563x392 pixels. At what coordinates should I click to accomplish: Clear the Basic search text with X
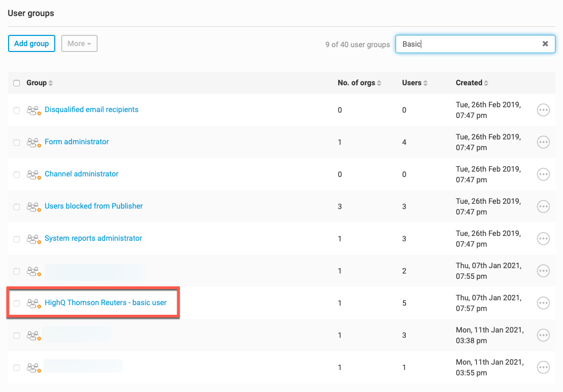pos(545,44)
